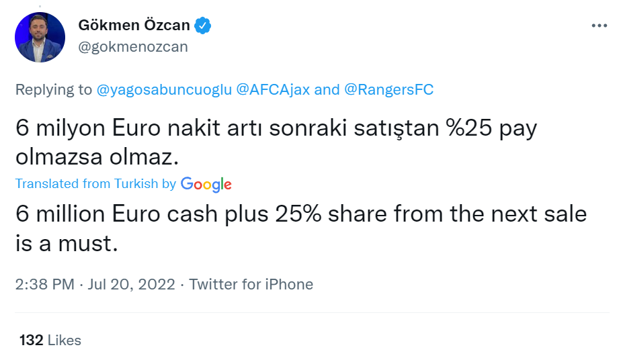Click the 'Replying to' label
Screen dimensions: 621x364
pyautogui.click(x=54, y=90)
